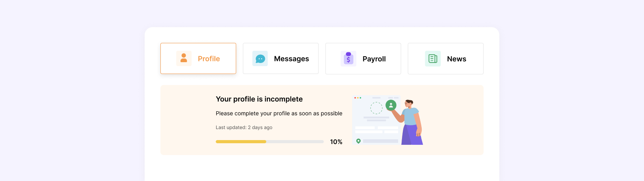The height and width of the screenshot is (181, 644).
Task: Open the Messages tab label
Action: click(x=291, y=59)
